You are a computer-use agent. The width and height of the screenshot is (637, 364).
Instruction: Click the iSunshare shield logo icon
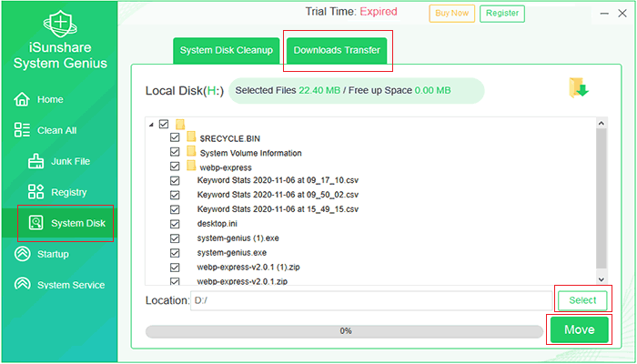click(x=60, y=22)
